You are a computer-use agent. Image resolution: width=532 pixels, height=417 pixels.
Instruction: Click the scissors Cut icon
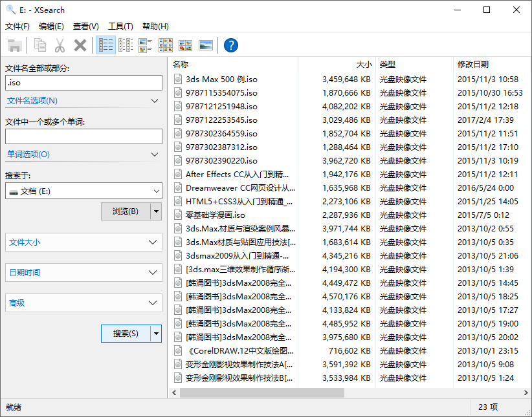[60, 45]
